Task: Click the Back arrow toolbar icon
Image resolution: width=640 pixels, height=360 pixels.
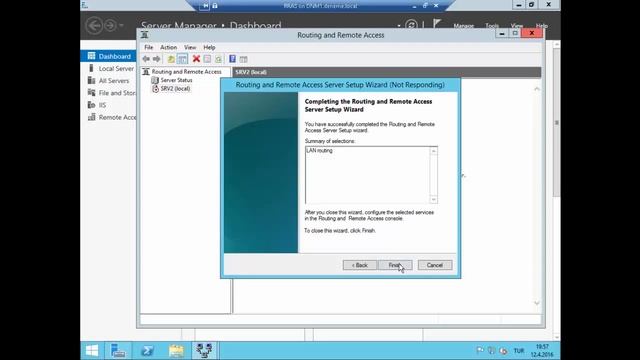Action: click(146, 59)
